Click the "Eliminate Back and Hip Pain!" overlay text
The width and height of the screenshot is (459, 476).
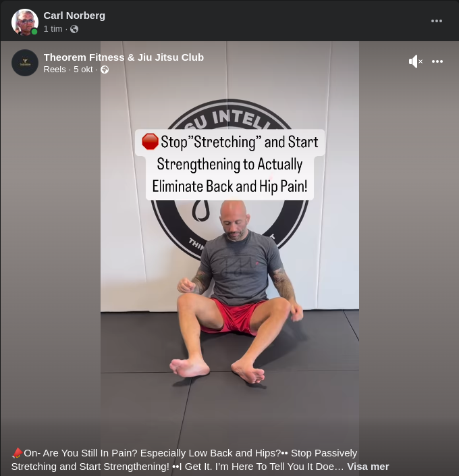point(230,186)
